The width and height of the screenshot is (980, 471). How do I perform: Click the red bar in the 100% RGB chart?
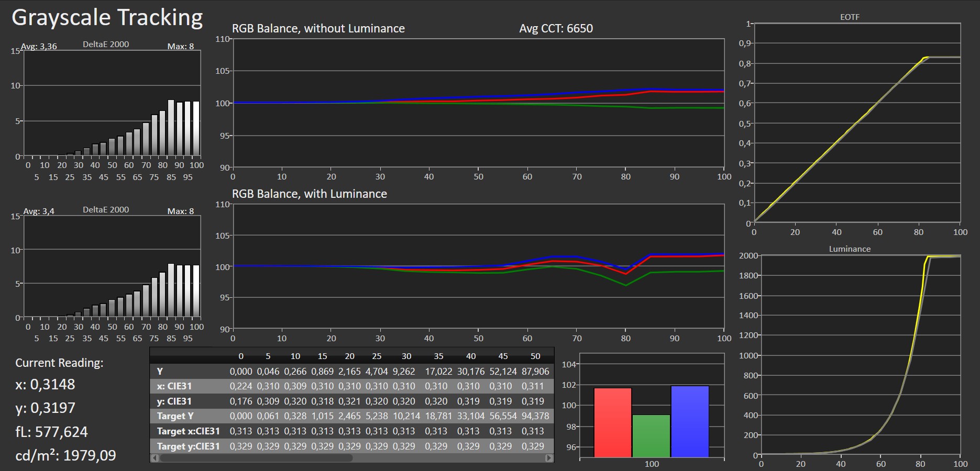[x=613, y=423]
